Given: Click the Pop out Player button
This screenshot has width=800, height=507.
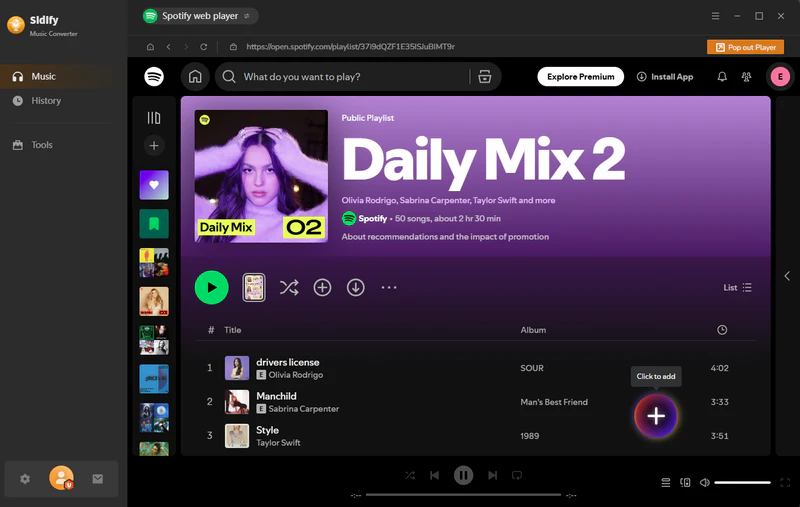Looking at the screenshot, I should click(x=745, y=47).
